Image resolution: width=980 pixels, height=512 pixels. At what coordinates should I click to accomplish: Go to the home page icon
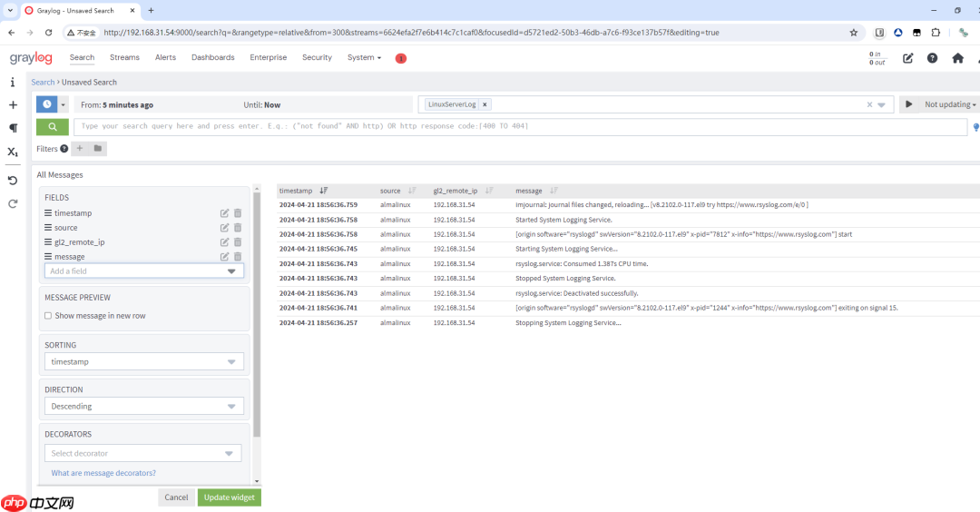957,58
